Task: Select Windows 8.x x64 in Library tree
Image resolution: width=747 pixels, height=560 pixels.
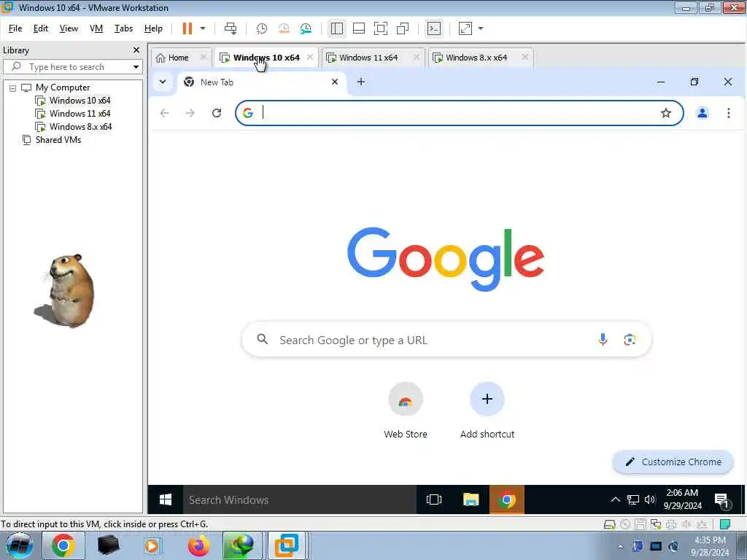Action: tap(80, 127)
